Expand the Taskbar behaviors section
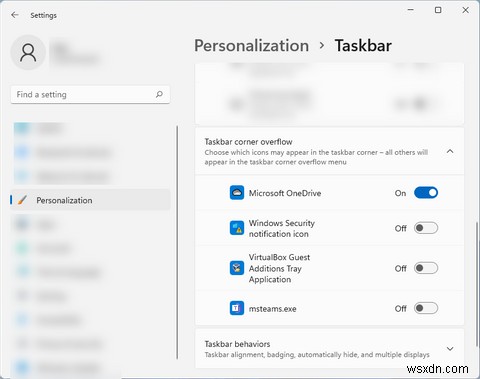The image size is (480, 379). (450, 349)
